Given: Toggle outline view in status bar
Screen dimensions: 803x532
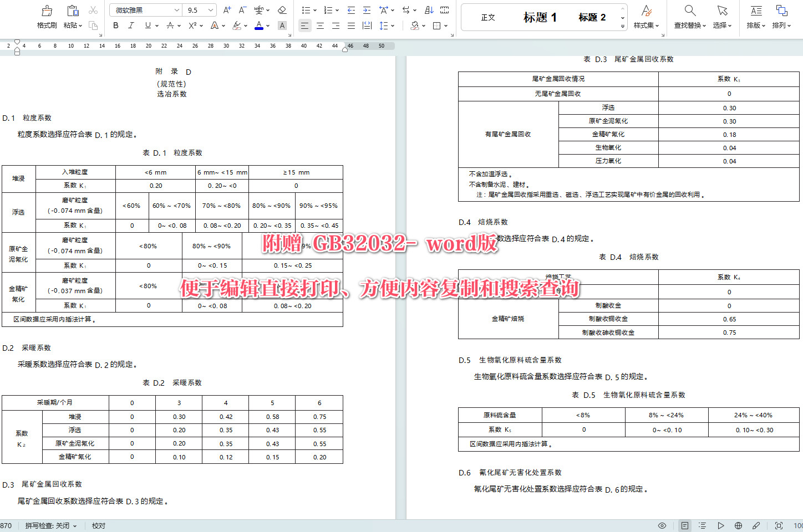Looking at the screenshot, I should (702, 525).
